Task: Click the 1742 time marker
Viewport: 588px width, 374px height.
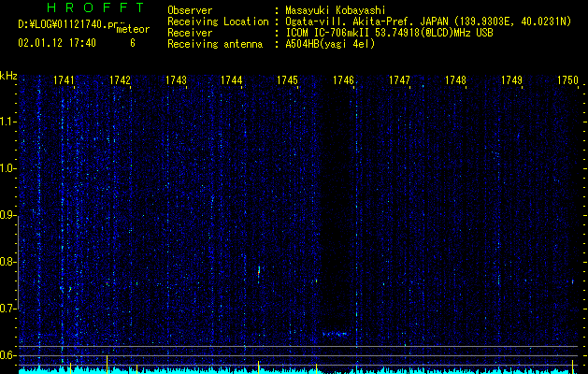Action: click(120, 79)
